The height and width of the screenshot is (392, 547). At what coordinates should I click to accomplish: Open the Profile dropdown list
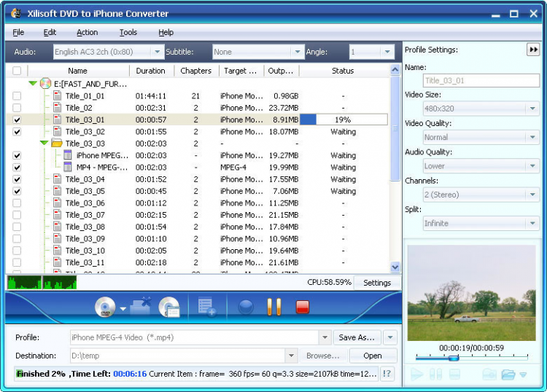click(325, 337)
